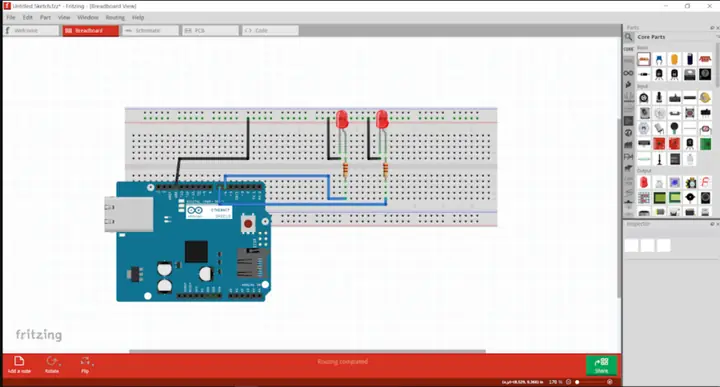Select the blue ceramic capacitor part
This screenshot has height=387, width=720.
(x=659, y=59)
